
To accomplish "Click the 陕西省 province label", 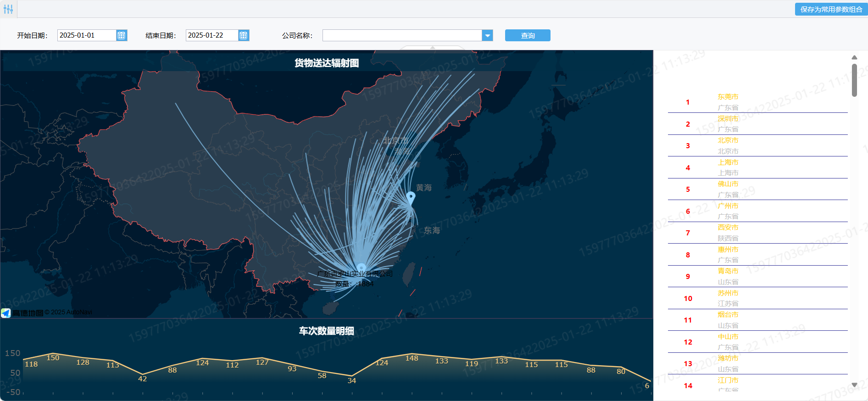I will (x=728, y=239).
